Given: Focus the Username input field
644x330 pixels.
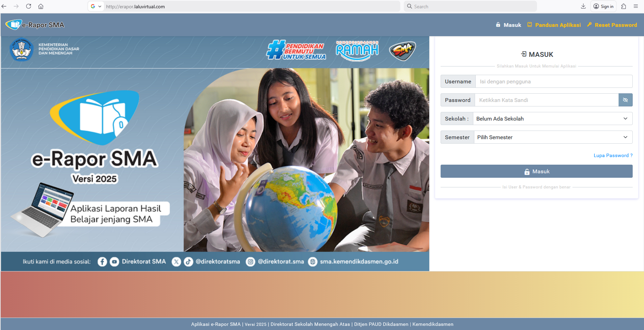Looking at the screenshot, I should 553,81.
